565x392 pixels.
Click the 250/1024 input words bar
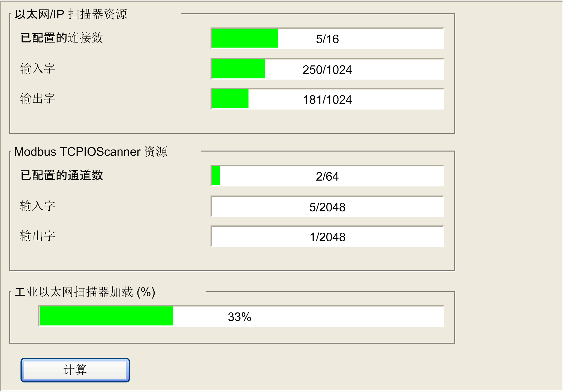click(327, 69)
